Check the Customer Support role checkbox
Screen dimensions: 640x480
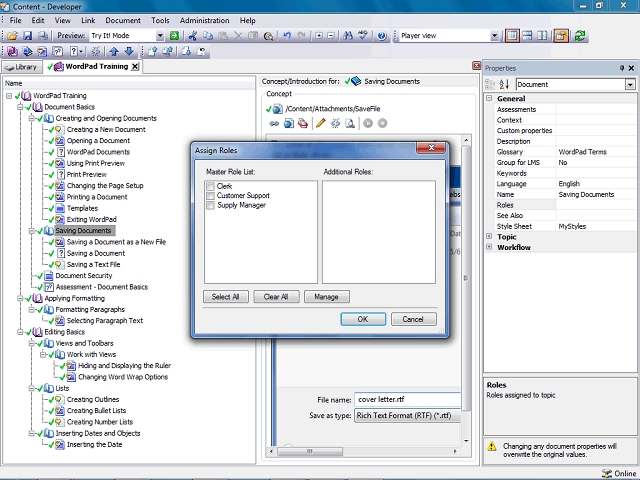(x=211, y=196)
